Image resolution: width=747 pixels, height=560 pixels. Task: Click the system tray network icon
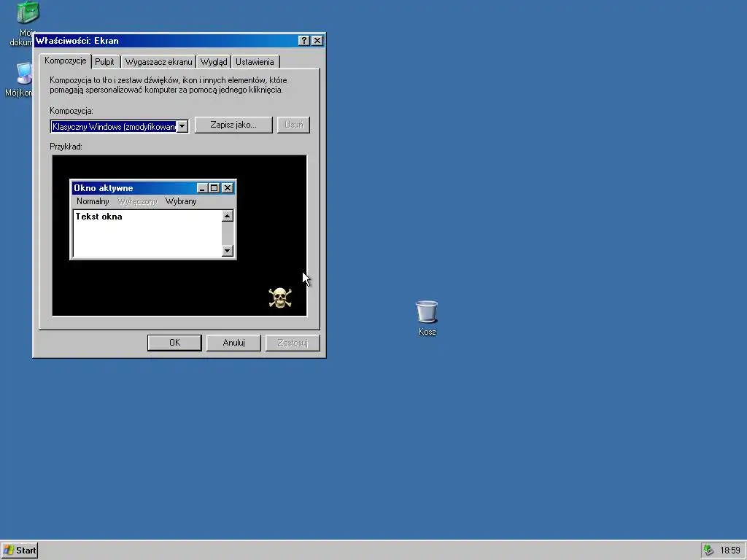(708, 550)
